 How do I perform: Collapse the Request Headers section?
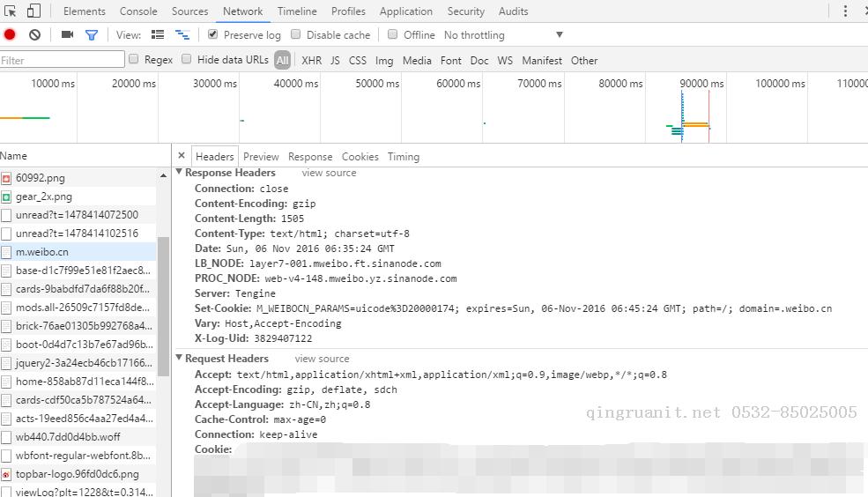point(180,359)
